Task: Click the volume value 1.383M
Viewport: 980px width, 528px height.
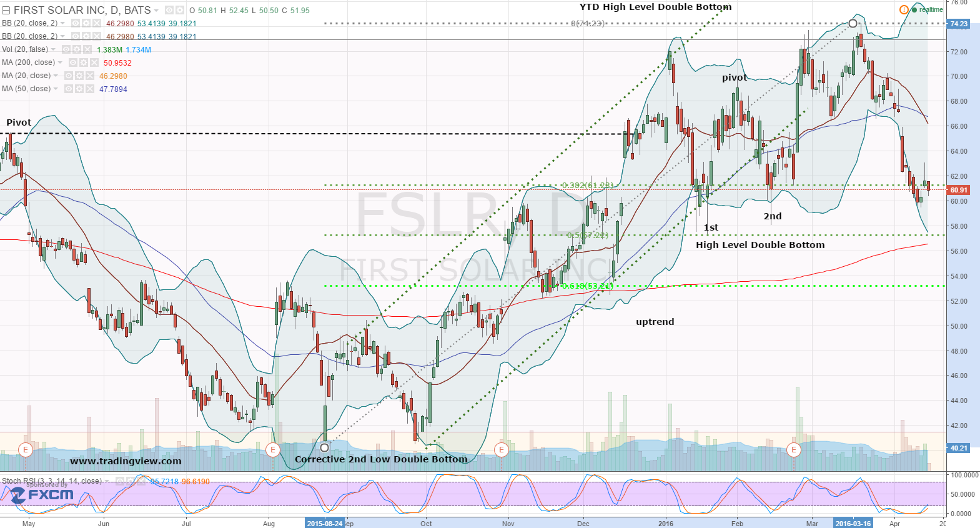Action: (x=110, y=50)
